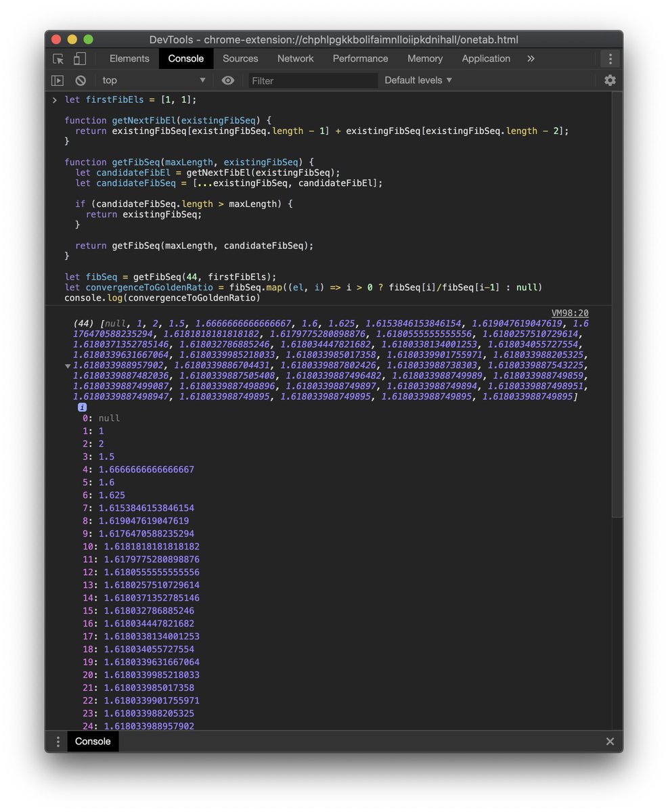Screen dimensions: 668x812
Task: Clear the console with the ban icon
Action: click(81, 81)
